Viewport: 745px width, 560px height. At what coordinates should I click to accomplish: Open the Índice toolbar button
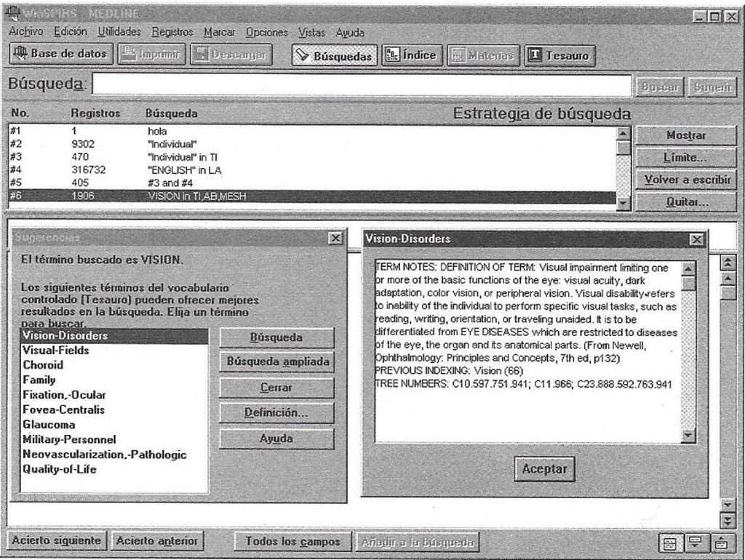coord(412,55)
